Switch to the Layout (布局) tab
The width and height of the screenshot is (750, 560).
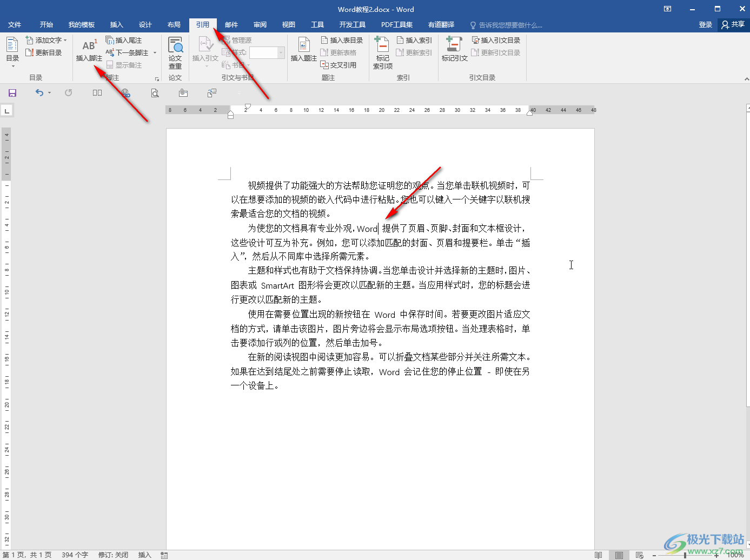(x=174, y=25)
